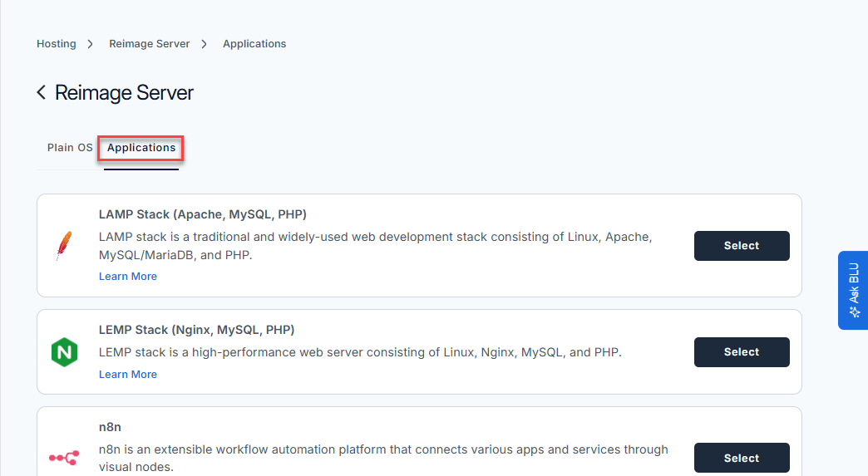Viewport: 868px width, 476px height.
Task: Open Learn More under LEMP Stack
Action: coord(128,375)
